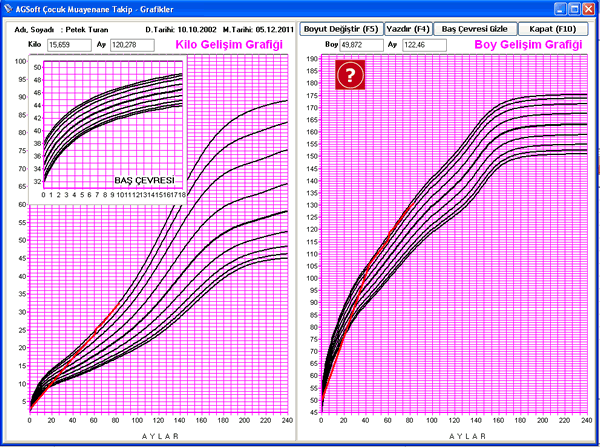Image resolution: width=600 pixels, height=447 pixels.
Task: Click the red question mark help icon
Action: 350,75
